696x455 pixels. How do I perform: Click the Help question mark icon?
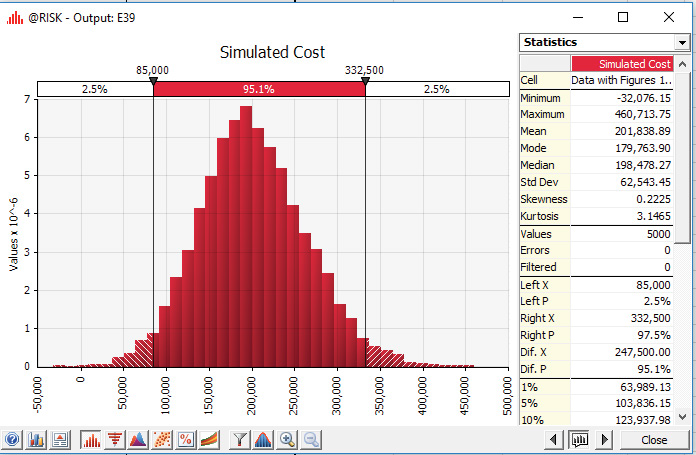pos(13,440)
